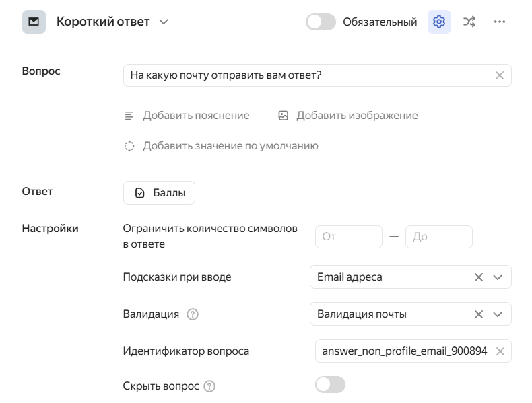Clear the question text with X icon

click(x=499, y=75)
